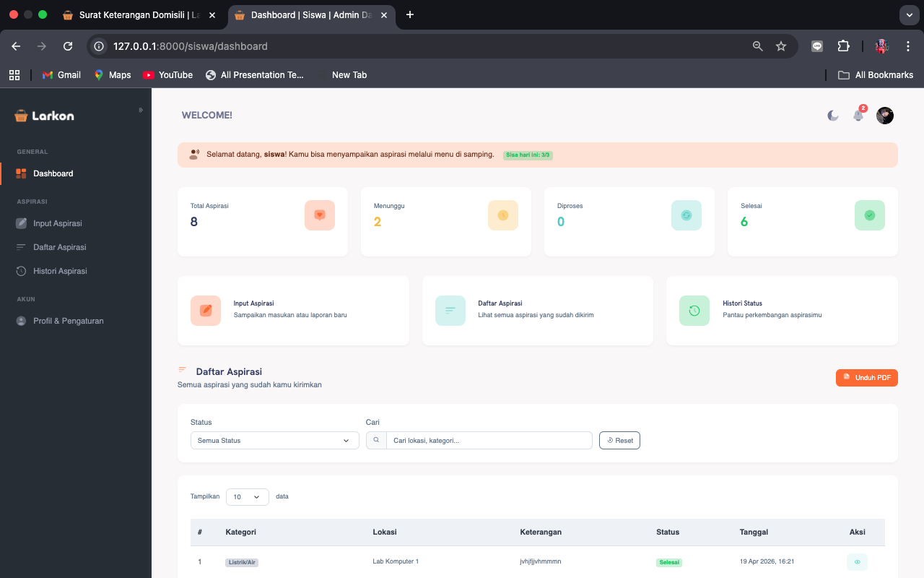Open a new browser tab
Screen dimensions: 924x578
coord(410,14)
